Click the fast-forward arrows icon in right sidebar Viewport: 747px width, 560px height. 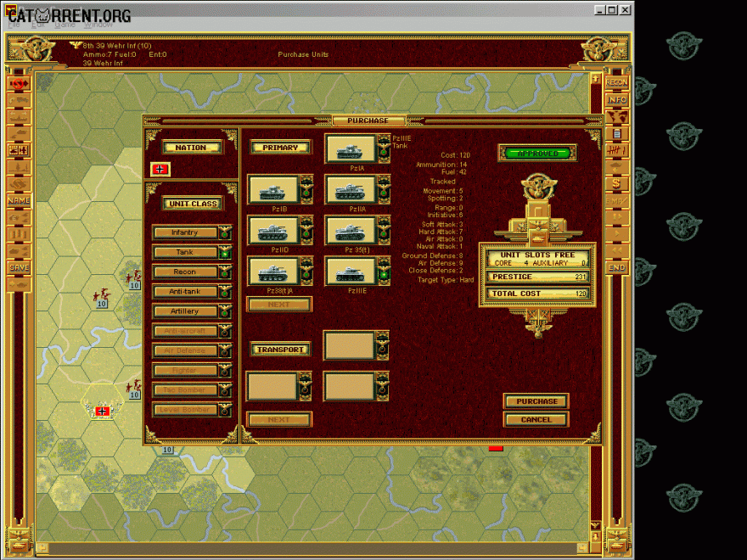pos(616,217)
